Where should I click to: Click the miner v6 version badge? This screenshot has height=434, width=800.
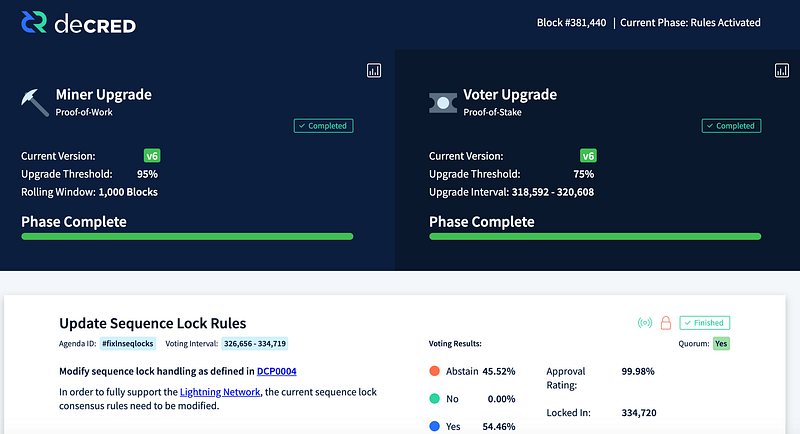[x=152, y=156]
